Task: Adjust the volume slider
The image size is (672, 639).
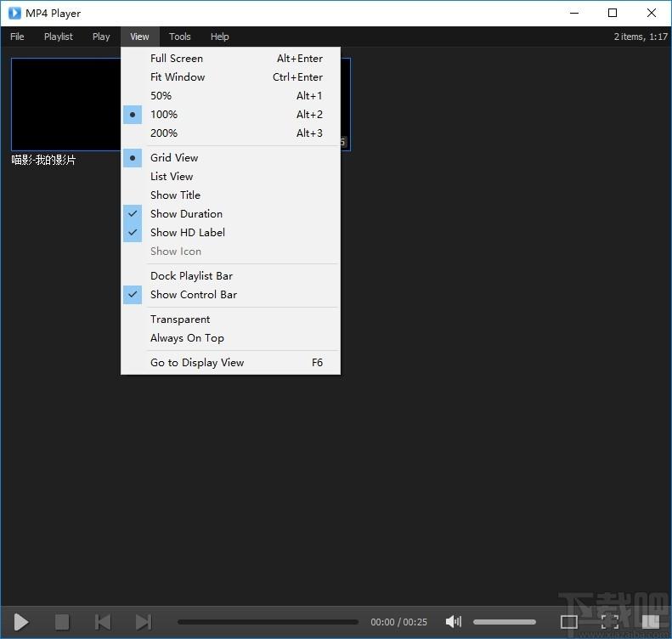Action: [x=505, y=622]
